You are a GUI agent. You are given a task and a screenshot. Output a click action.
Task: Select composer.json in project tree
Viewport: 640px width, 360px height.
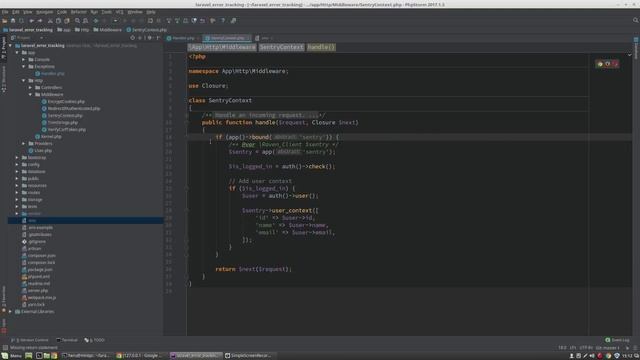(x=39, y=256)
